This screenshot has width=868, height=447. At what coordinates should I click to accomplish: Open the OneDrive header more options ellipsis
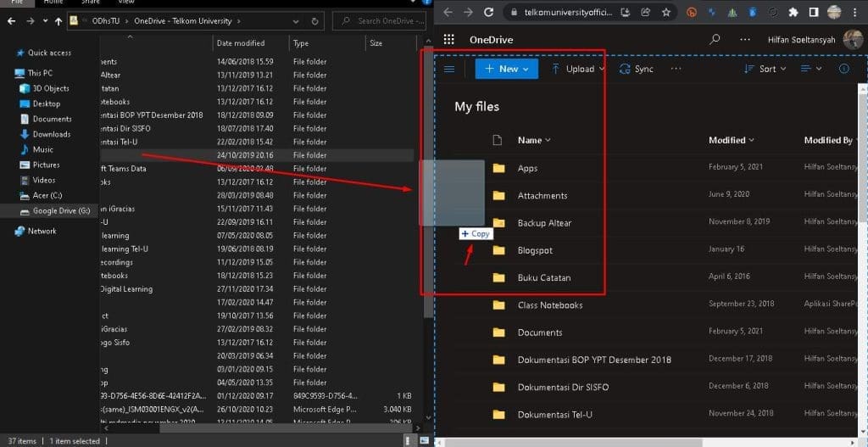click(x=745, y=39)
